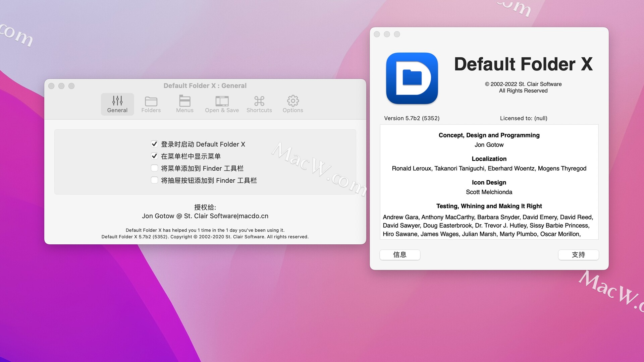Viewport: 644px width, 362px height.
Task: Zoom the About window with green button
Action: [397, 34]
